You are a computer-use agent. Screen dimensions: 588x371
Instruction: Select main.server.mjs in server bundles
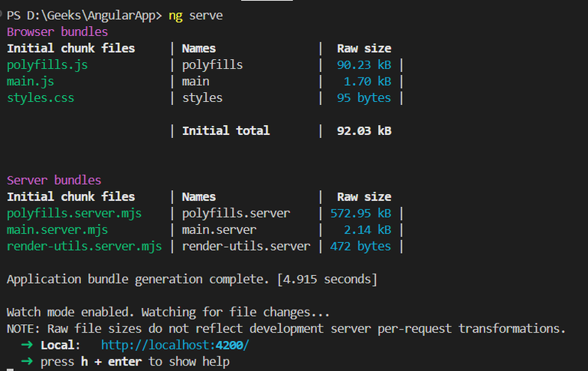(57, 230)
